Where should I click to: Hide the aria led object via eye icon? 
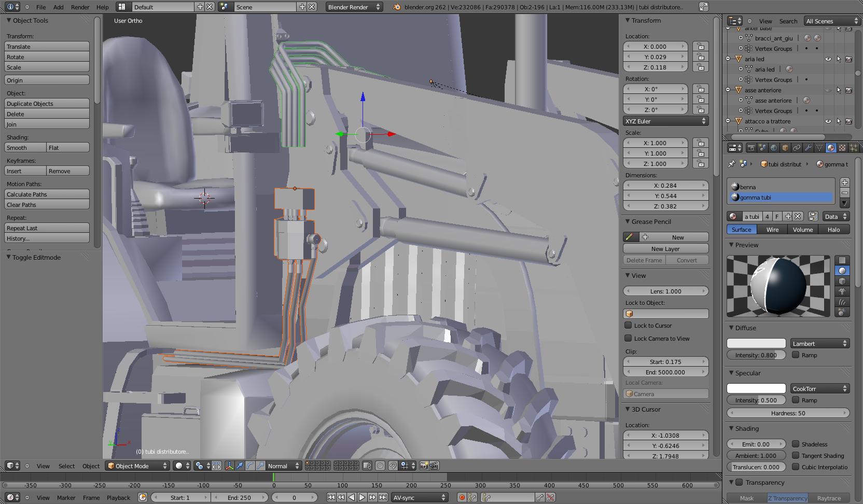(828, 59)
